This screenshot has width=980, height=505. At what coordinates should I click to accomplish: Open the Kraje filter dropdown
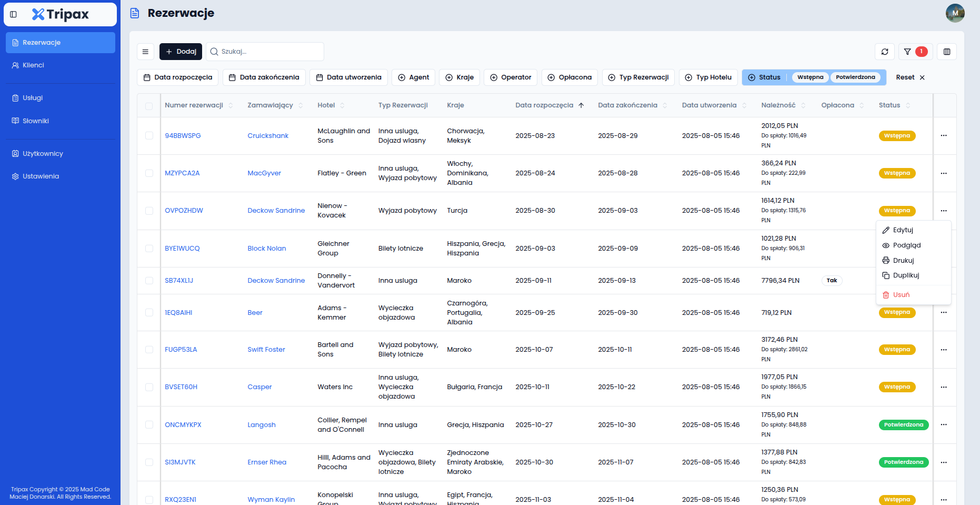459,77
